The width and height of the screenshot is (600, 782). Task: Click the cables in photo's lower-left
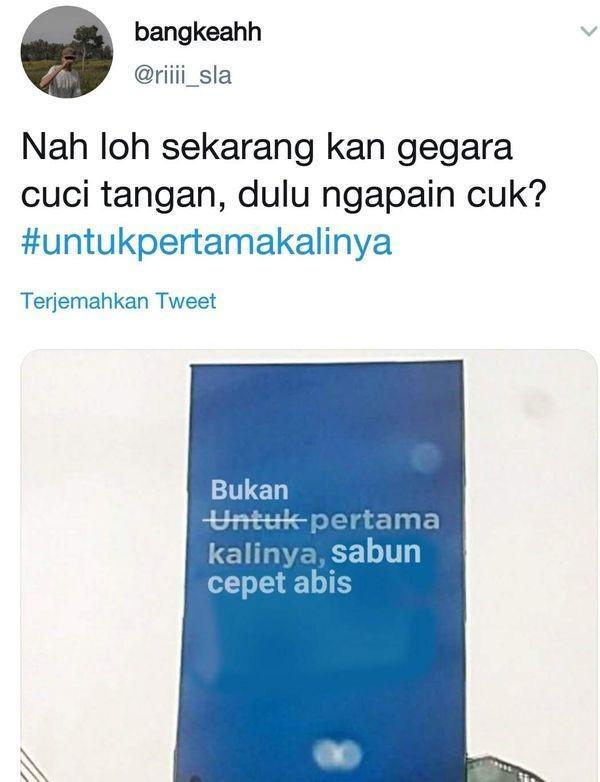pos(35,766)
